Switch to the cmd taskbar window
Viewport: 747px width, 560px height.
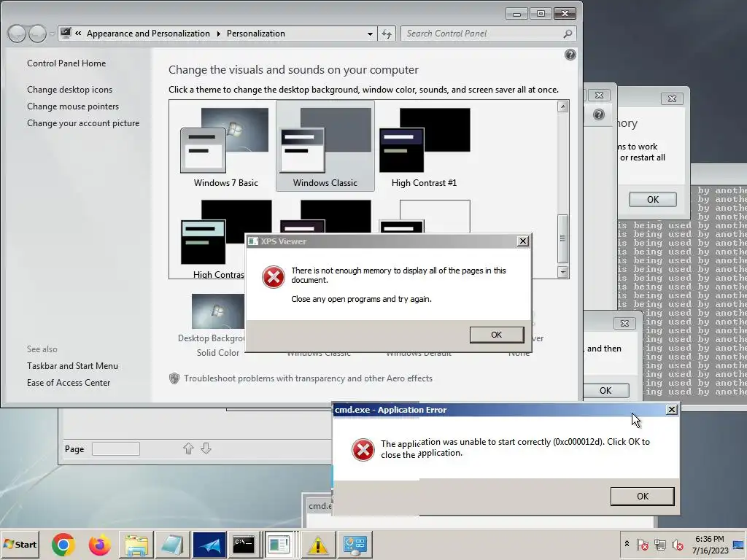point(244,545)
